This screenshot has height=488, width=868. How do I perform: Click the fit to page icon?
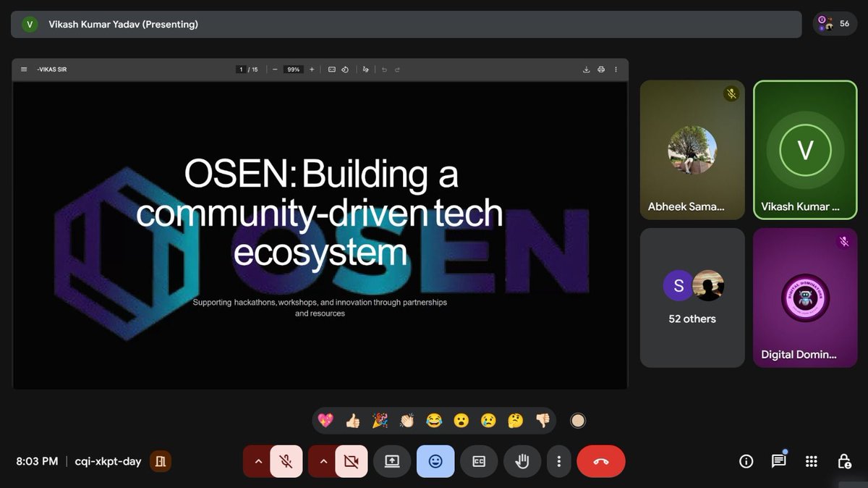[332, 70]
